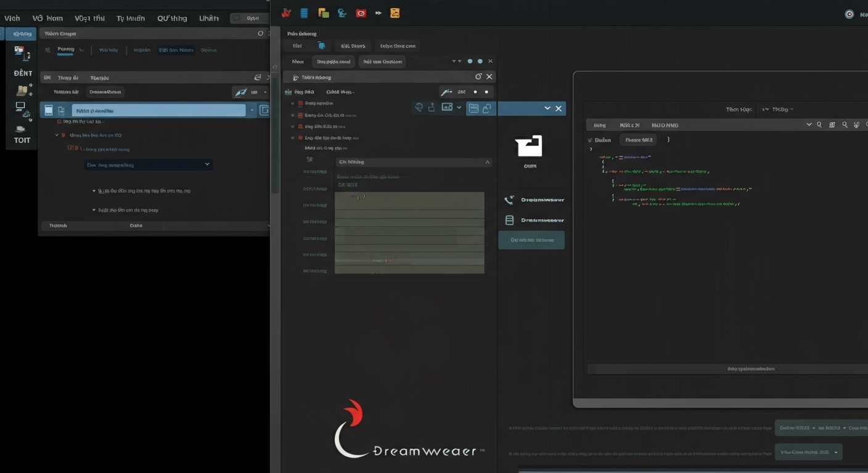The height and width of the screenshot is (473, 868).
Task: Click the orange icon ending the top toolbar
Action: tap(395, 12)
